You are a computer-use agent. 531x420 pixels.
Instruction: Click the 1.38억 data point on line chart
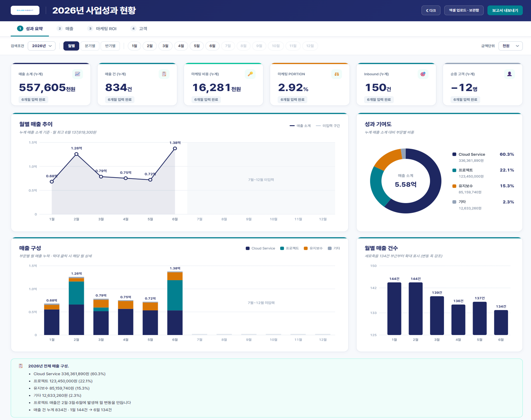pyautogui.click(x=175, y=149)
